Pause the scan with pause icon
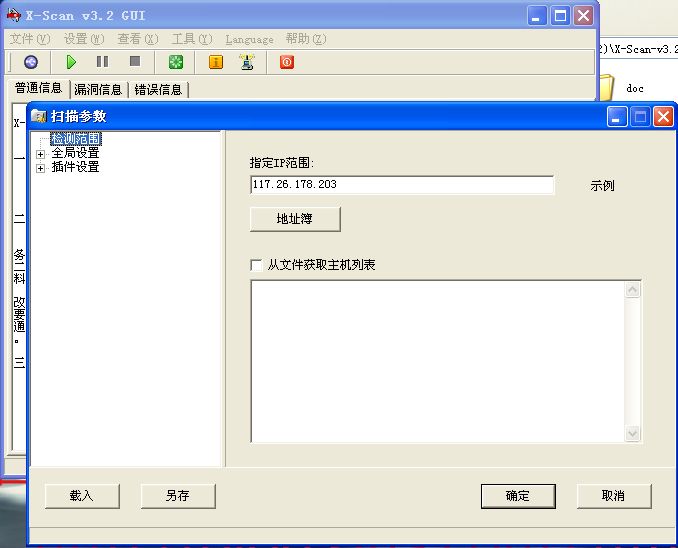 pos(102,62)
